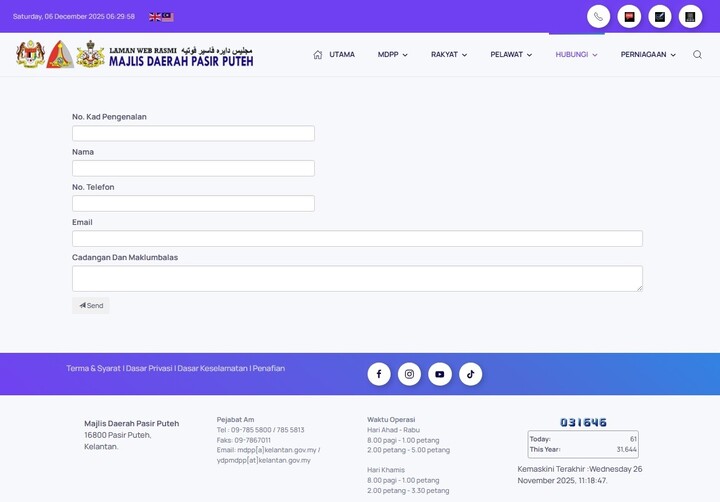The width and height of the screenshot is (720, 502).
Task: Click the ydpmdpp[at]kelantan.gov.my email text
Action: pyautogui.click(x=264, y=460)
